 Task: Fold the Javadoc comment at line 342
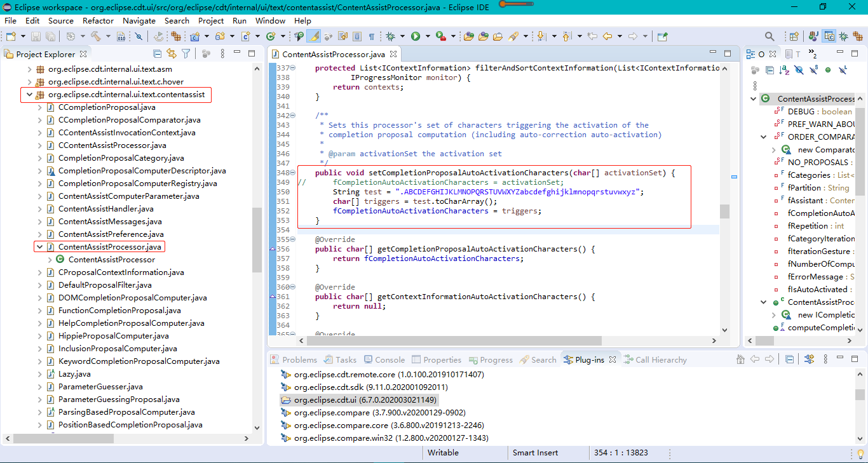(x=292, y=116)
